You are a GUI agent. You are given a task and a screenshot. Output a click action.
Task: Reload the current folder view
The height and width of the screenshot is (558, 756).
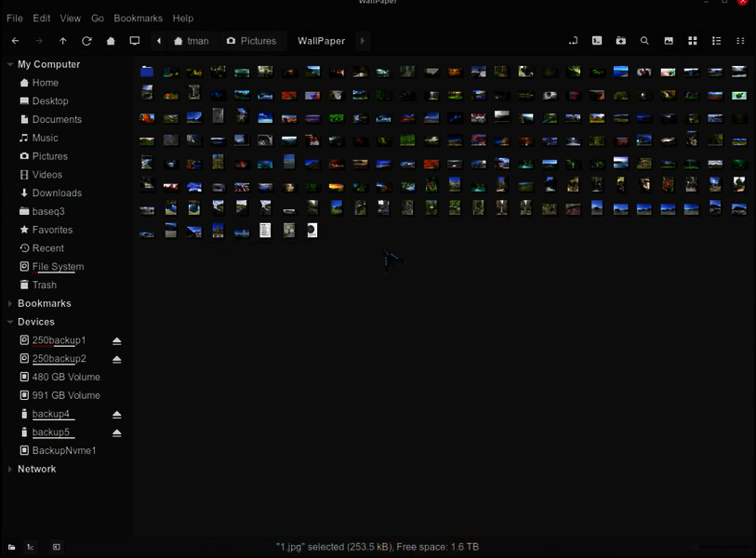pyautogui.click(x=86, y=41)
